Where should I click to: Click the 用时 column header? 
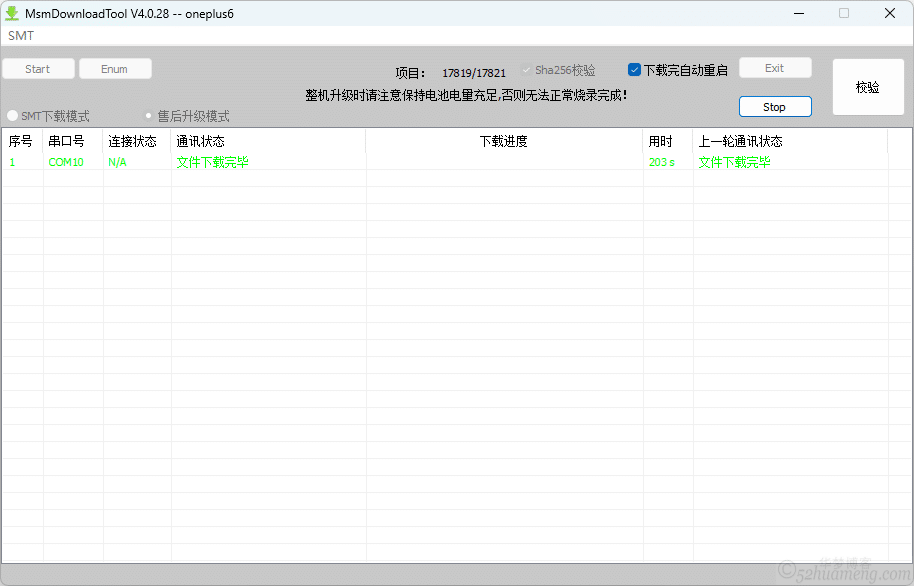pyautogui.click(x=667, y=141)
